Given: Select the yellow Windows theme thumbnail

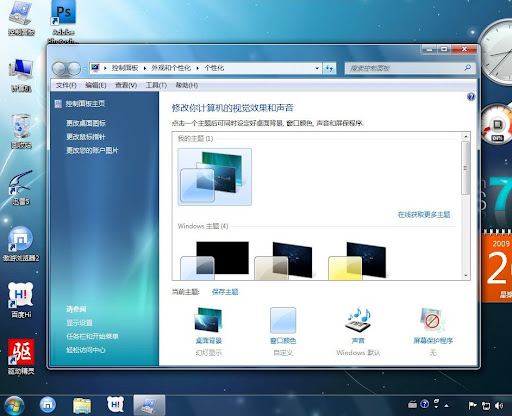Looking at the screenshot, I should [x=357, y=261].
